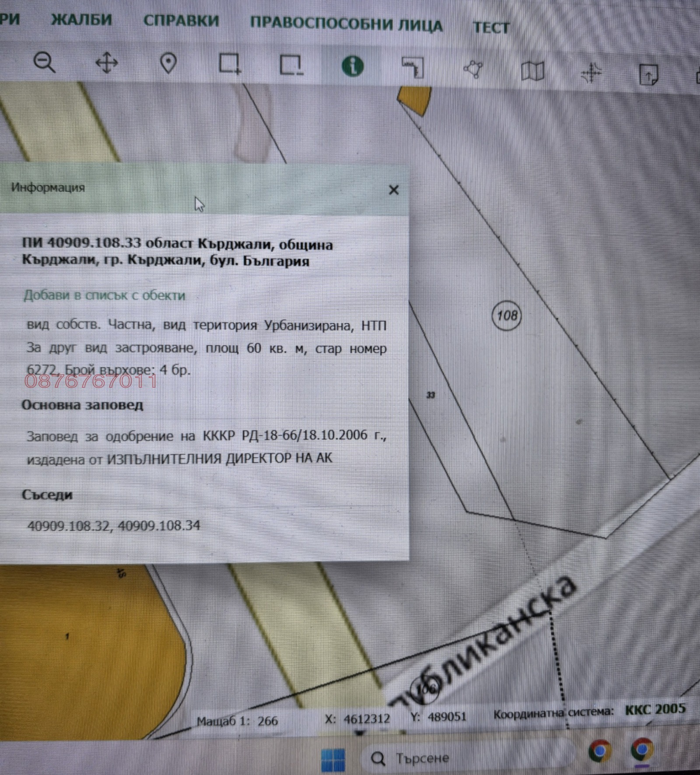Select the rectangle remove-selection tool

coord(291,65)
